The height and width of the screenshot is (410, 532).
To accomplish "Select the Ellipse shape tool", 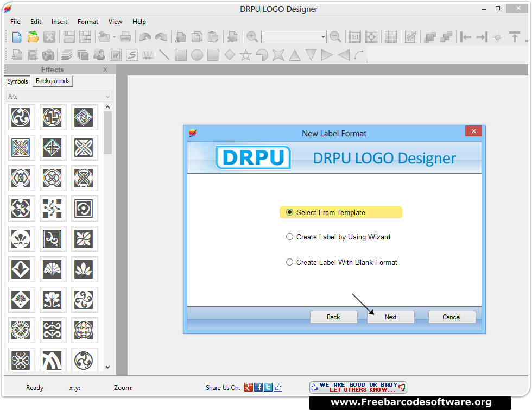I will tap(197, 55).
